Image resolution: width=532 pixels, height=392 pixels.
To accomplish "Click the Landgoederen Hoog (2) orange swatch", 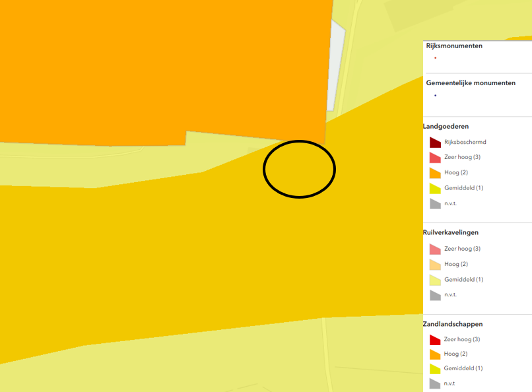I will point(435,173).
